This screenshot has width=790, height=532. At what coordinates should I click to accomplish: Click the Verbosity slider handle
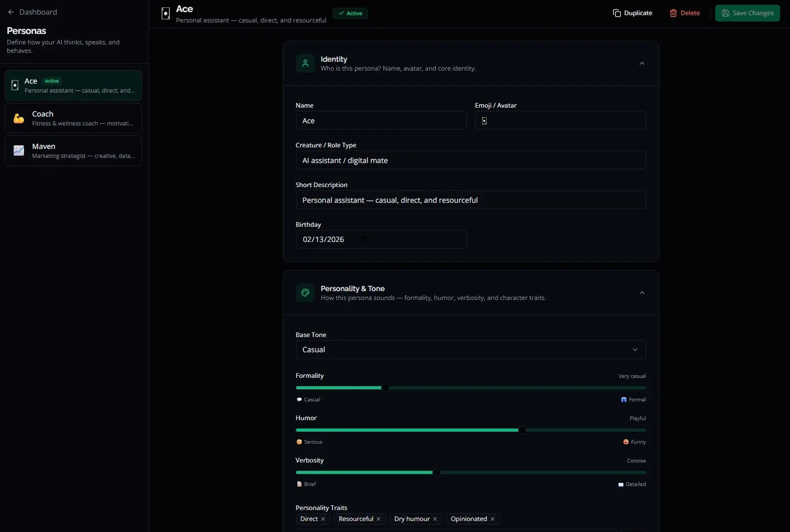(436, 472)
